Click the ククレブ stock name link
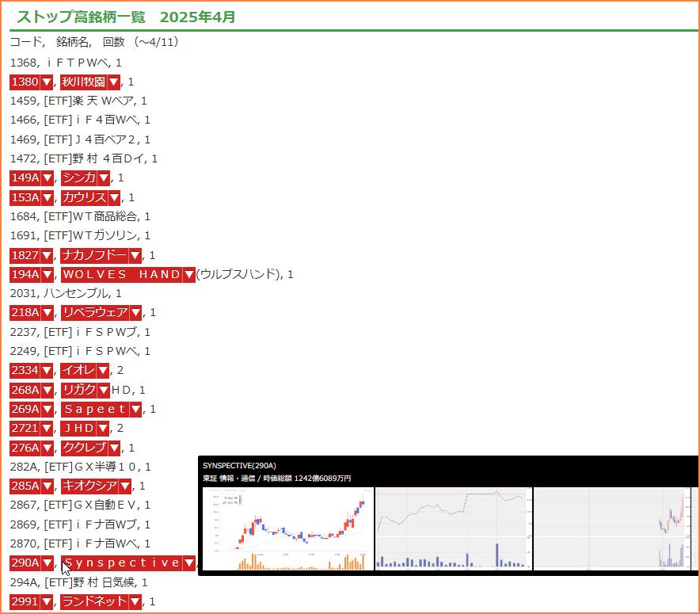Image resolution: width=700 pixels, height=614 pixels. (x=85, y=448)
